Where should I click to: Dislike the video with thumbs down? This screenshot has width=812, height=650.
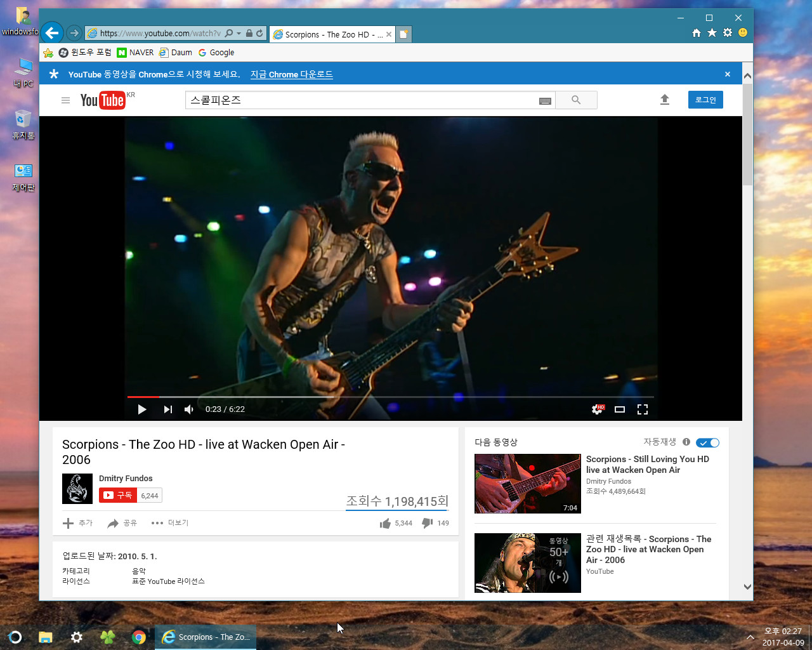tap(436, 523)
